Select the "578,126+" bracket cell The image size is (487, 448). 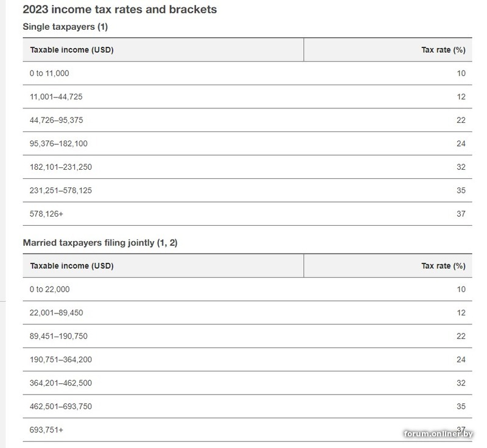pos(46,214)
